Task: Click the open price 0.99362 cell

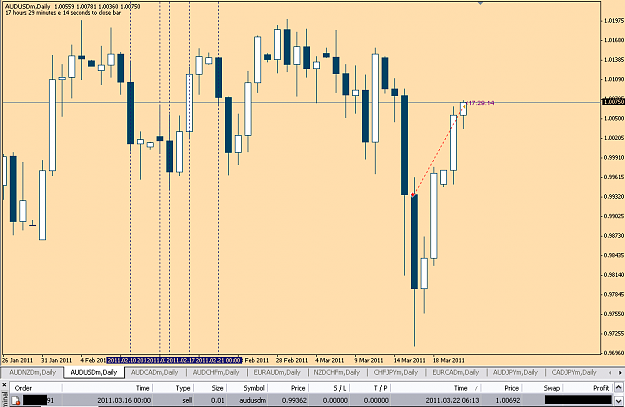Action: [294, 400]
